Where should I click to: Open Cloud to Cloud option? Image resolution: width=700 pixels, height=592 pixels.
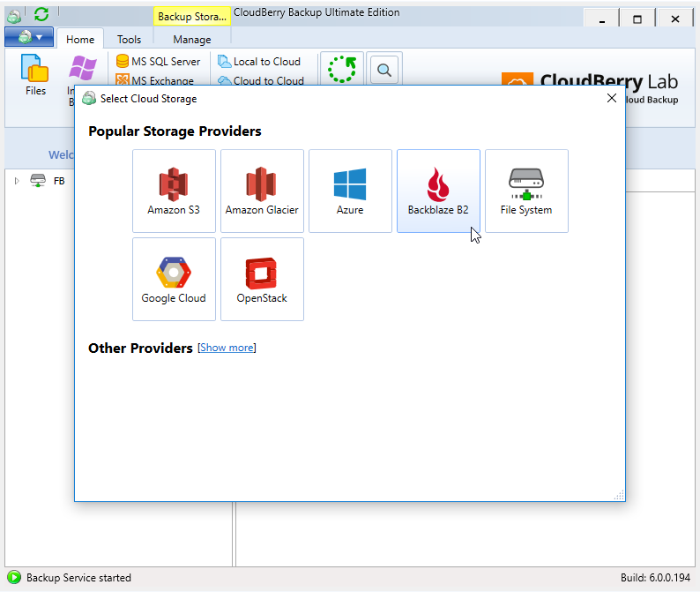click(x=261, y=80)
